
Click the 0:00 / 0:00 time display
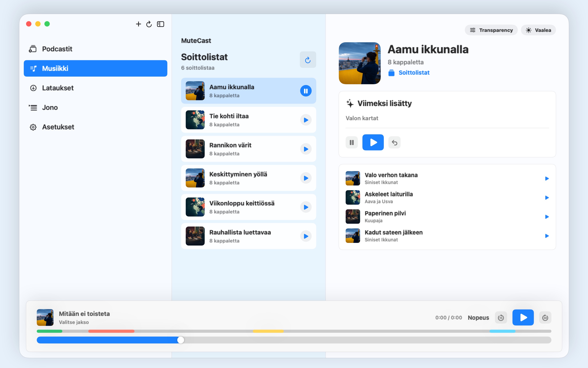coord(449,318)
